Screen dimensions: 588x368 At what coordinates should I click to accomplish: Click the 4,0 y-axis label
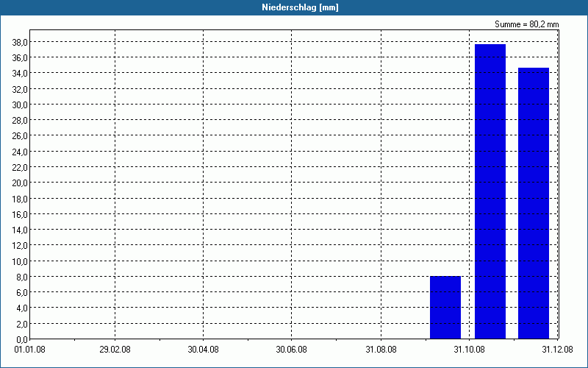click(21, 308)
